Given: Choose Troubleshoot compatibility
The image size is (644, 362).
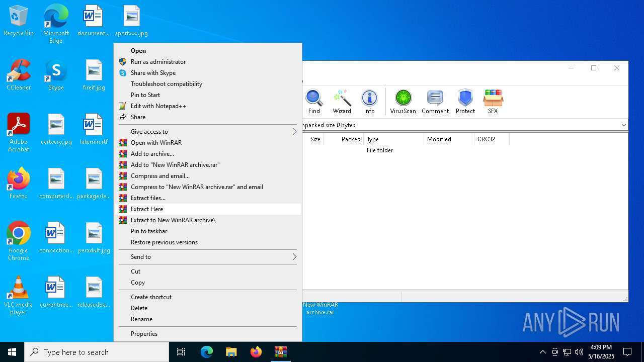Looking at the screenshot, I should (208, 84).
